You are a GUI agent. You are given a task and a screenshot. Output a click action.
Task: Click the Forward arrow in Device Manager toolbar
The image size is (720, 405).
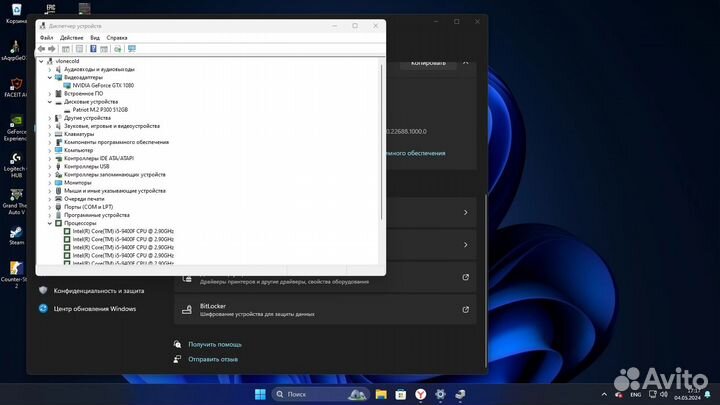coord(52,49)
